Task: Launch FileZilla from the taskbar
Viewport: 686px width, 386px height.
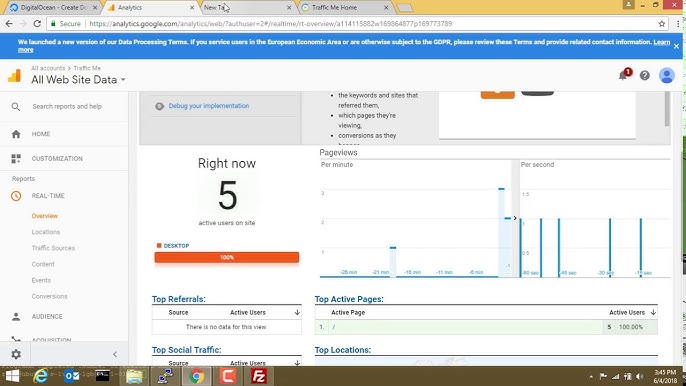Action: (x=259, y=376)
